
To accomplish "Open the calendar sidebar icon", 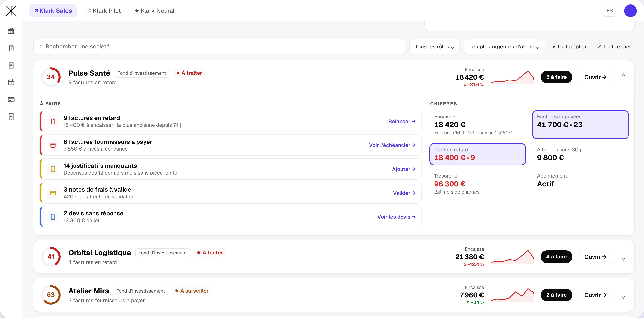I will click(x=11, y=82).
